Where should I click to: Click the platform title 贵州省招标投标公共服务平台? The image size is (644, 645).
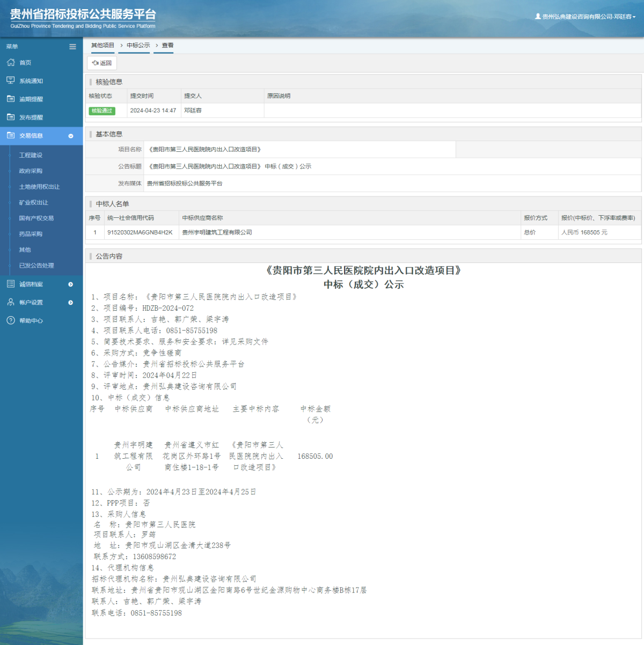click(83, 14)
